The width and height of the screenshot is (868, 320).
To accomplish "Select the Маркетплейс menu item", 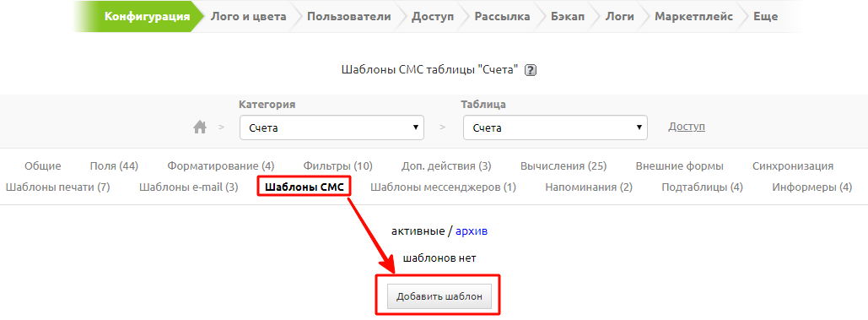I will 693,17.
